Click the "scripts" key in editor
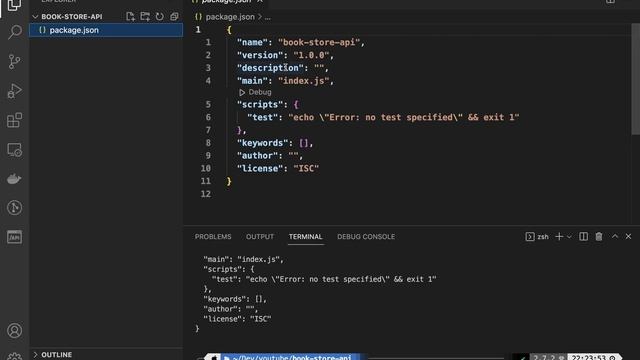The height and width of the screenshot is (360, 640). click(260, 104)
